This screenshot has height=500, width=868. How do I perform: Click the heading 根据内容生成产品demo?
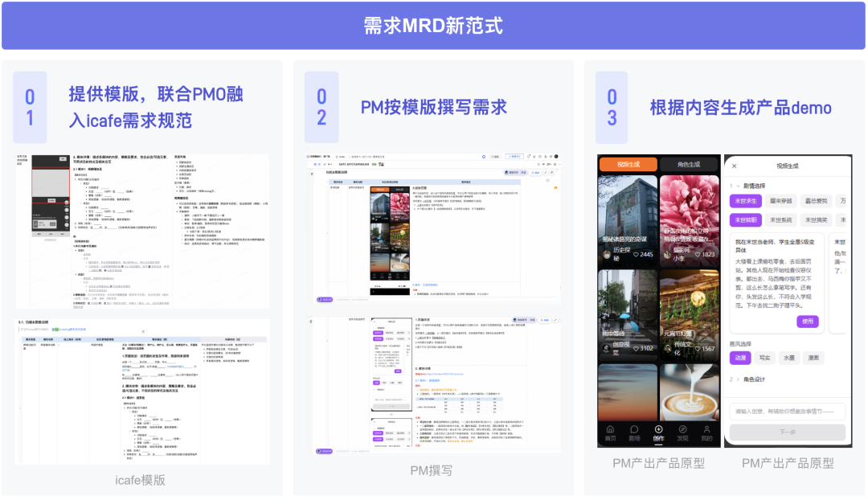click(740, 108)
